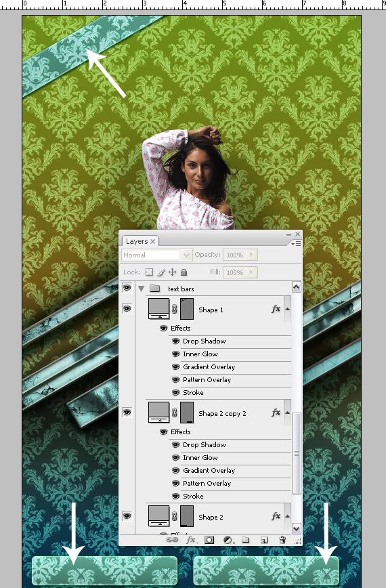Click the Delete layer trash icon

[x=282, y=540]
